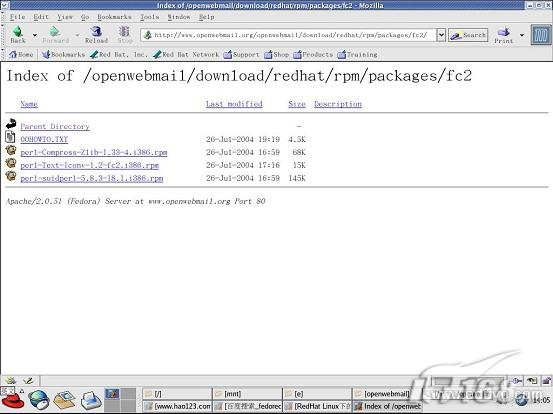Click the Stop loading icon
The width and height of the screenshot is (553, 414).
[x=124, y=34]
